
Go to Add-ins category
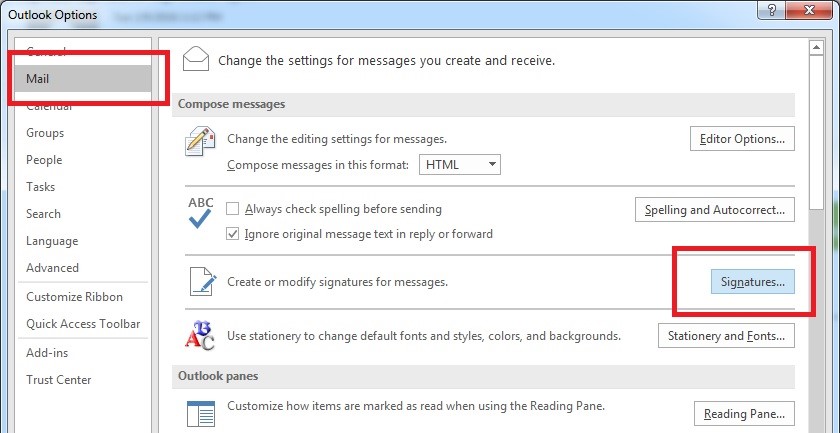[47, 353]
